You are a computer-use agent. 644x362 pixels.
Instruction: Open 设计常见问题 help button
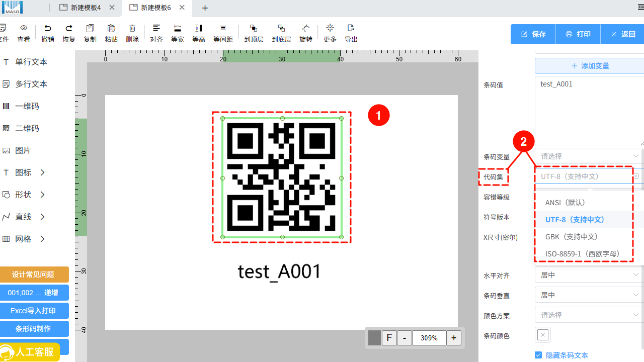[34, 275]
